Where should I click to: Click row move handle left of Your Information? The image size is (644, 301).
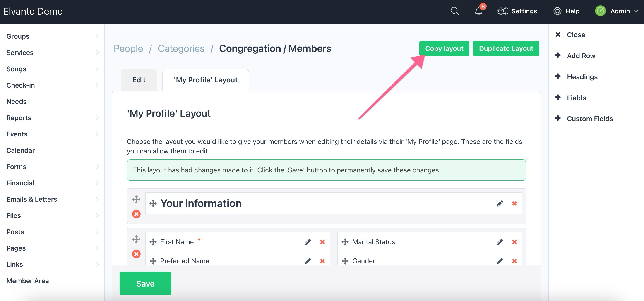136,199
